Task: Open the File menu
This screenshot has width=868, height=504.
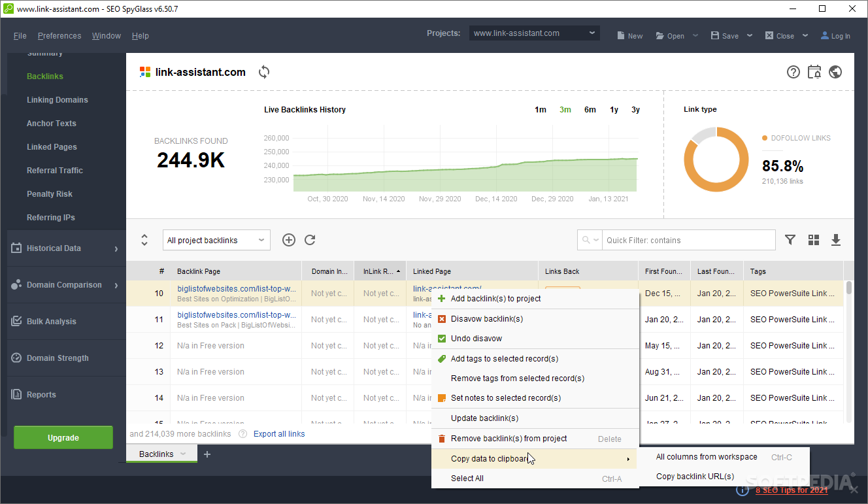Action: point(20,36)
